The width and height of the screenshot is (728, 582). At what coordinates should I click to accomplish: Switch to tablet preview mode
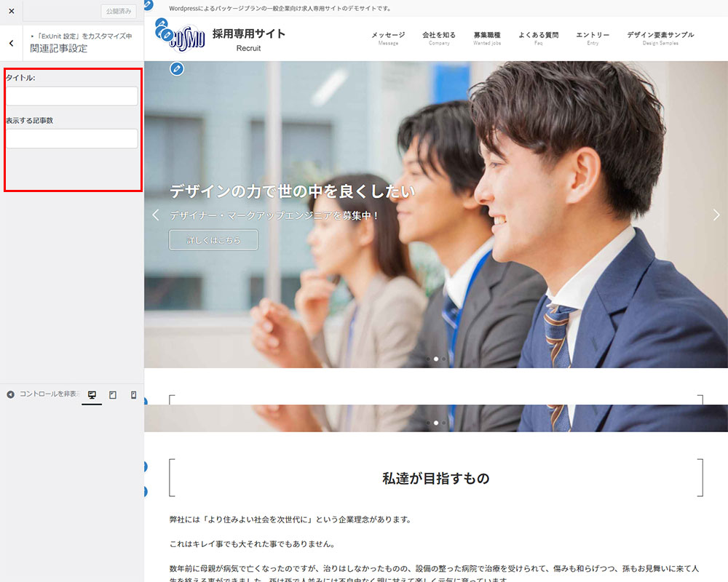point(113,394)
